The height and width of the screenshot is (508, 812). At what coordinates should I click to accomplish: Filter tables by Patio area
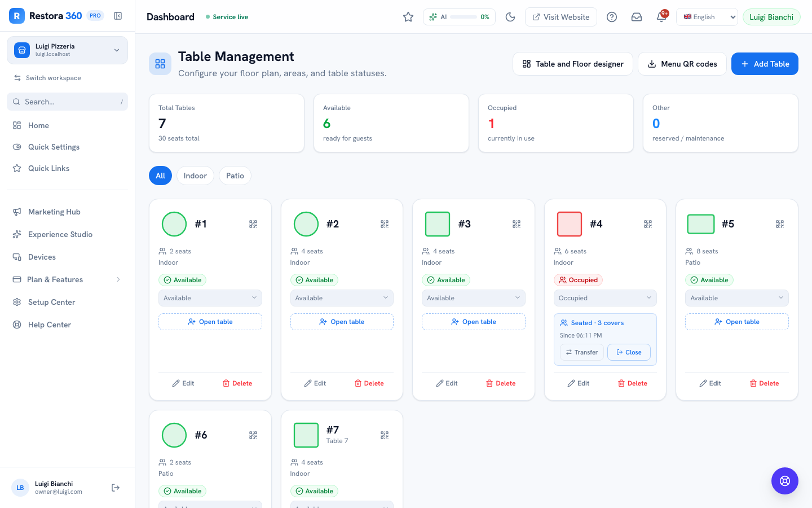[235, 176]
